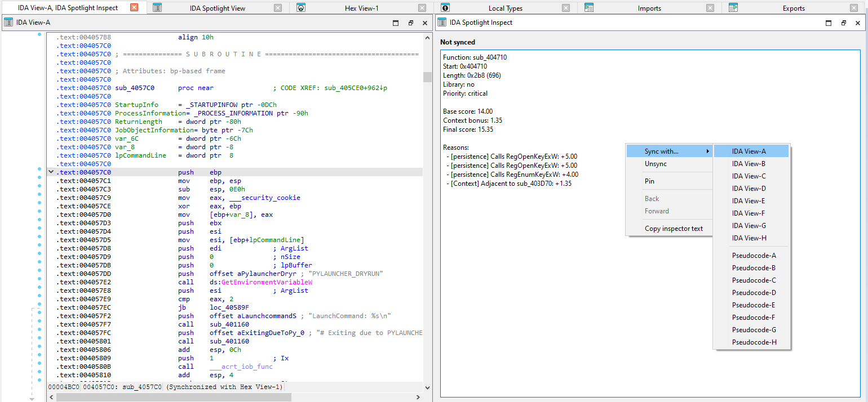
Task: Sync with IDA View-E
Action: pos(751,201)
